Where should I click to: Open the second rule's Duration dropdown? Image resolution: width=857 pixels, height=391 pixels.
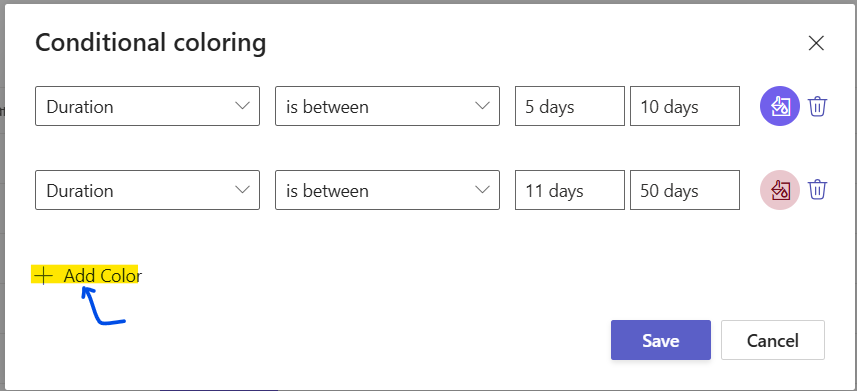click(147, 190)
